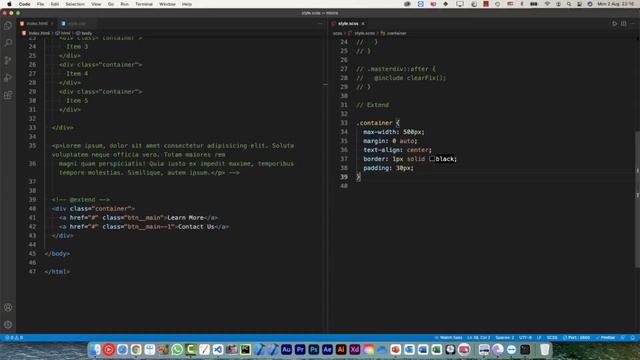
Task: Click the Run icon in the editor title bar
Action: [615, 24]
